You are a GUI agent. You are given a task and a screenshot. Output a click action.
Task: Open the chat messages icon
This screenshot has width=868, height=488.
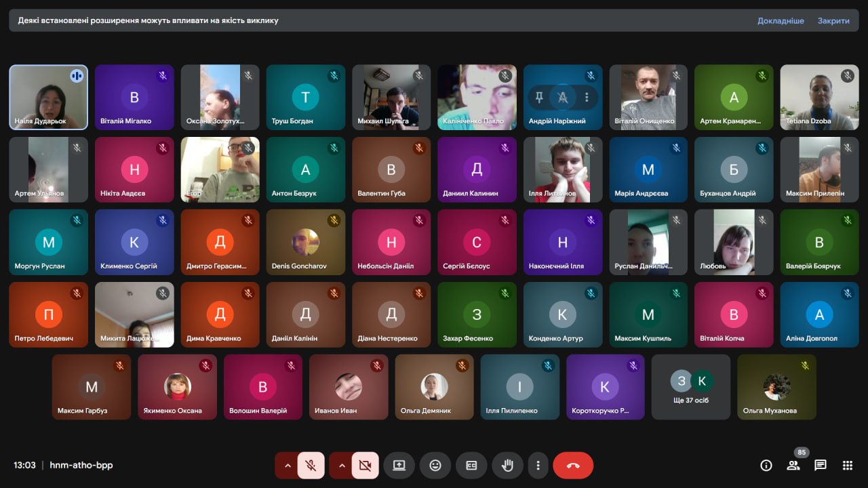pyautogui.click(x=821, y=466)
